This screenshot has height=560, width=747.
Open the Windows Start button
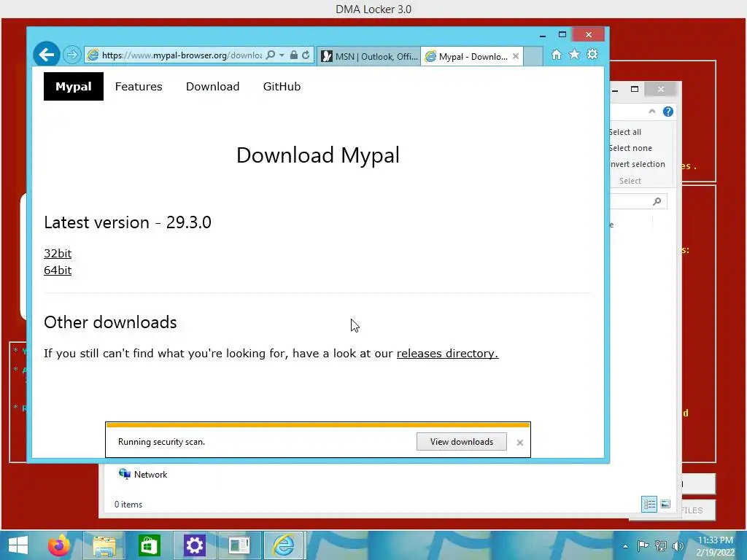tap(18, 545)
